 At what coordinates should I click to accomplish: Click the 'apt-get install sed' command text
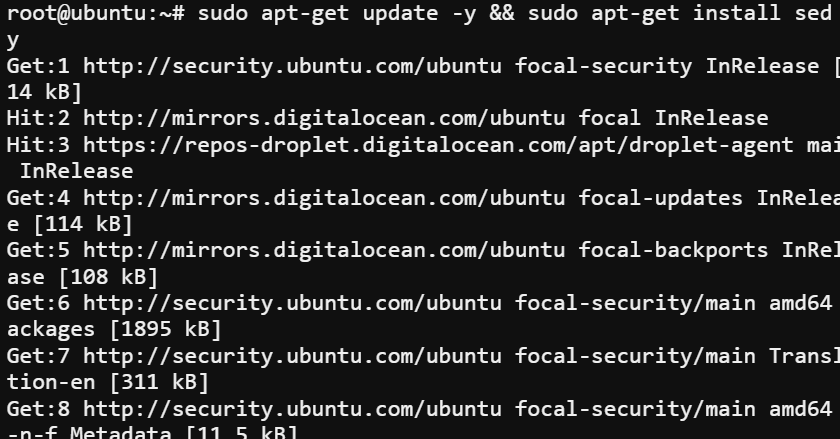click(x=711, y=14)
